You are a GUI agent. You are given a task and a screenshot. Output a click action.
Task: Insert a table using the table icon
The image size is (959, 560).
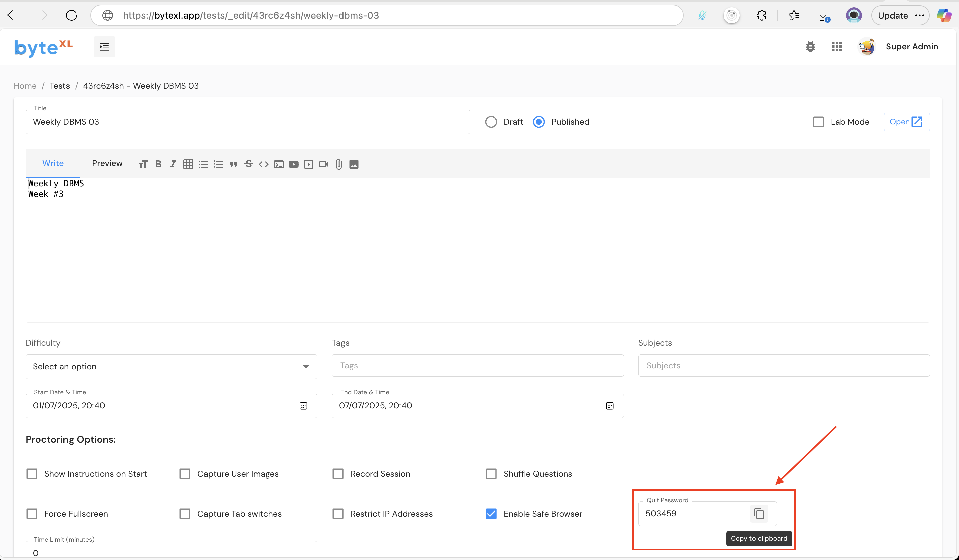(x=188, y=164)
